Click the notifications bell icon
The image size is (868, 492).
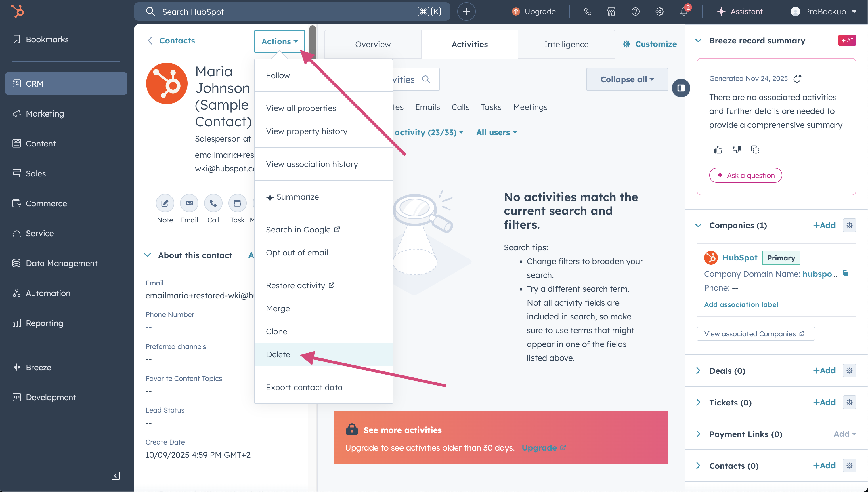[x=683, y=12]
